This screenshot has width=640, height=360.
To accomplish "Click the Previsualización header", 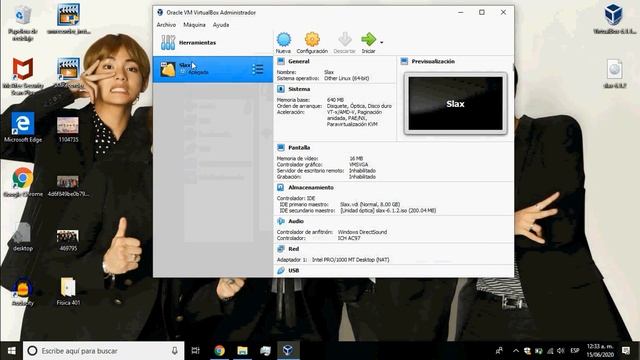I will [433, 61].
